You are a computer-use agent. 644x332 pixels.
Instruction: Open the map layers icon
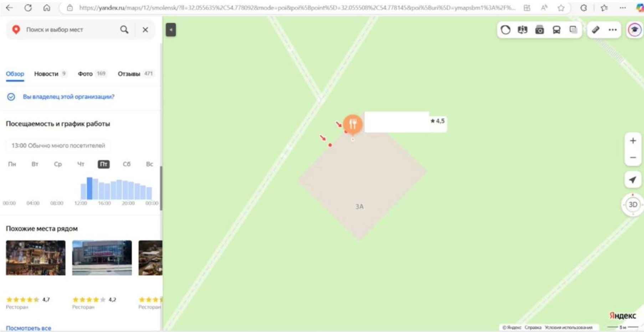click(x=573, y=30)
